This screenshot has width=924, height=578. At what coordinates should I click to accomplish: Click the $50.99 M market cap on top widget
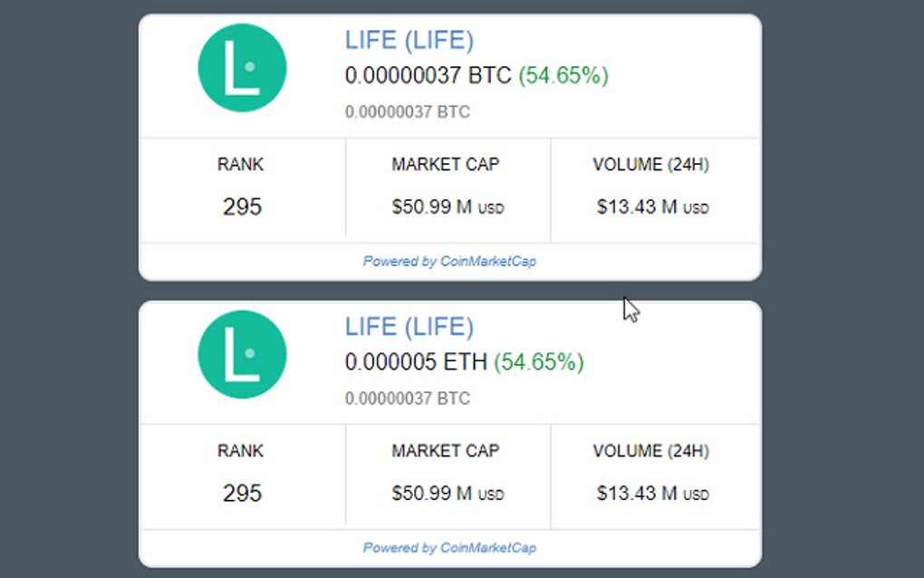point(446,207)
